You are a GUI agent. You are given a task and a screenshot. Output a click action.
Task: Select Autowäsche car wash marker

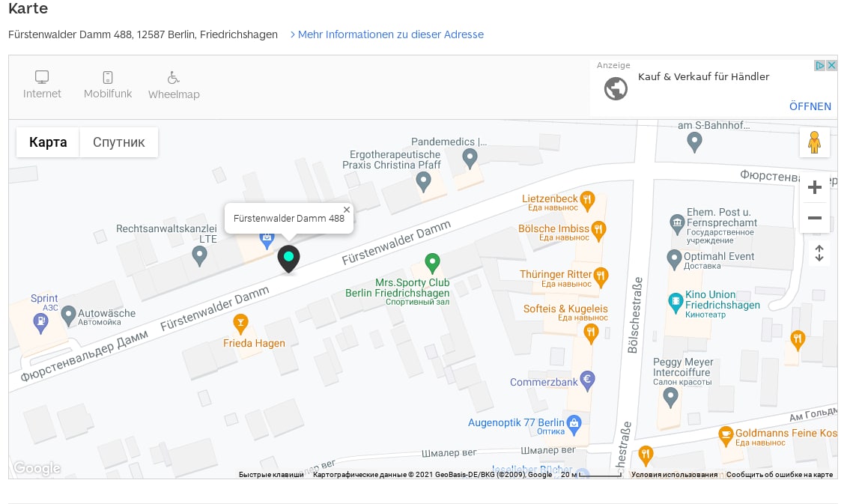click(68, 315)
